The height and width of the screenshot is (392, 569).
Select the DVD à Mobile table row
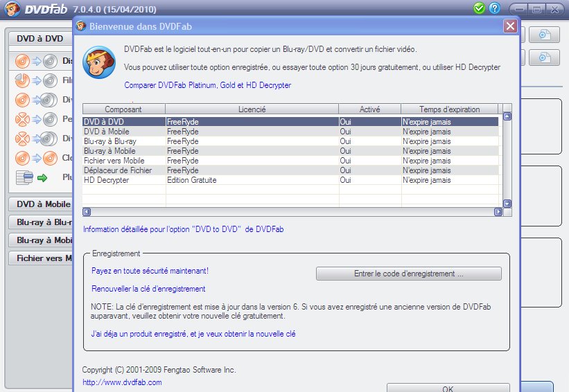tap(290, 132)
